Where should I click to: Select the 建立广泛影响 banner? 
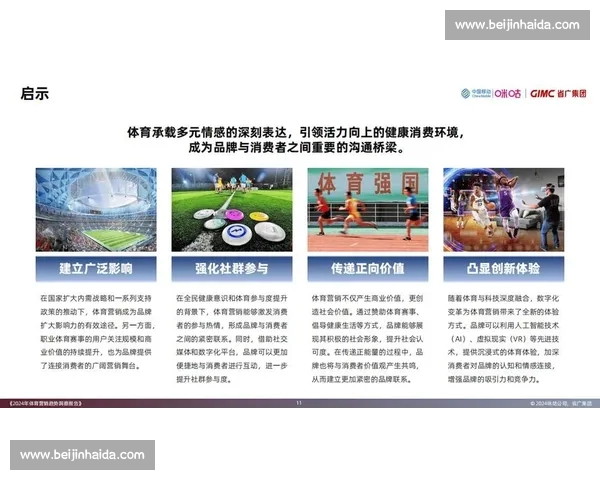coord(96,269)
